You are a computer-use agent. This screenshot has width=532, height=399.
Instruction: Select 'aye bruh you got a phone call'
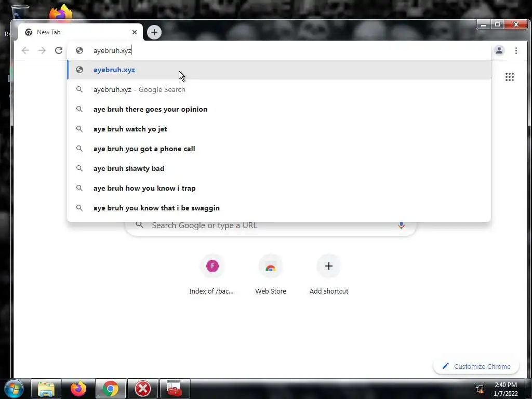click(279, 149)
